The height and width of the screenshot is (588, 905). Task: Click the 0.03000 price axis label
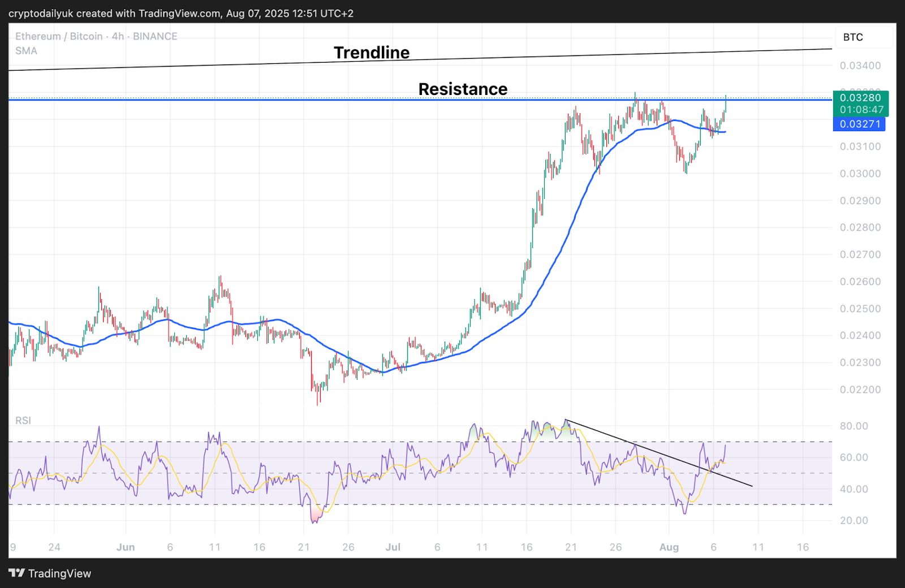point(860,174)
